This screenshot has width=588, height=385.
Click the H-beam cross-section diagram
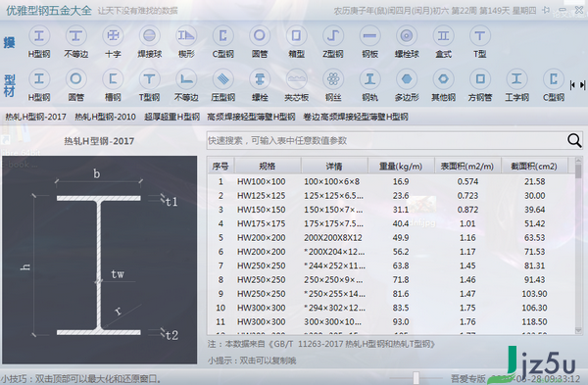point(99,260)
